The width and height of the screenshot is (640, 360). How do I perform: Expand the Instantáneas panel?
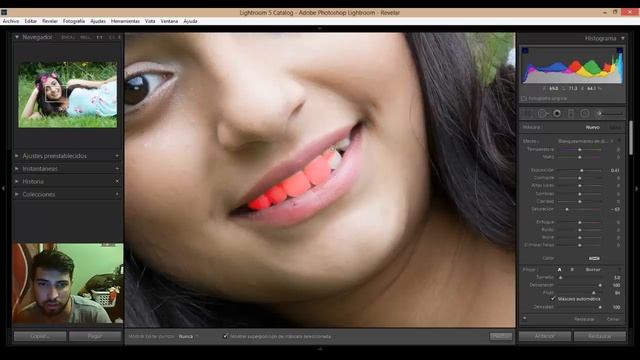click(17, 169)
